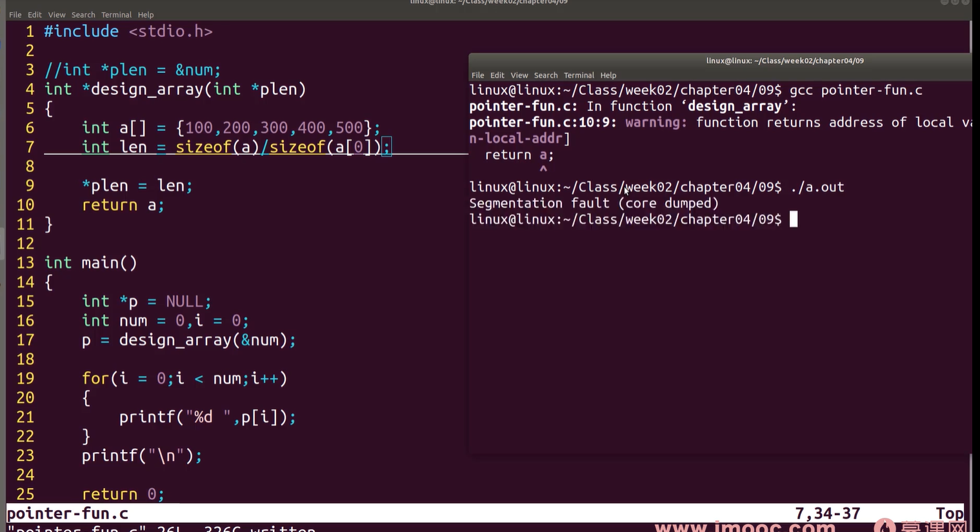Image resolution: width=980 pixels, height=532 pixels.
Task: Click line number 13 in the gutter
Action: coord(25,262)
